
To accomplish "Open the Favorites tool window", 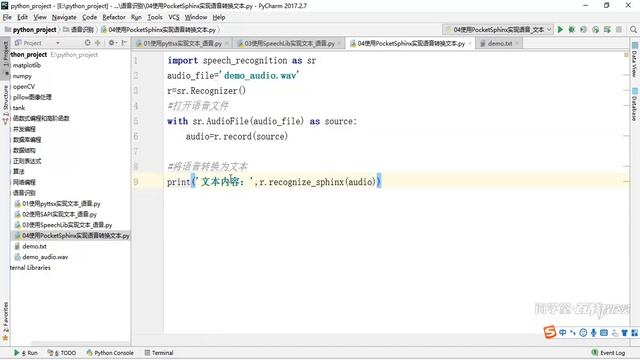I will [5, 320].
